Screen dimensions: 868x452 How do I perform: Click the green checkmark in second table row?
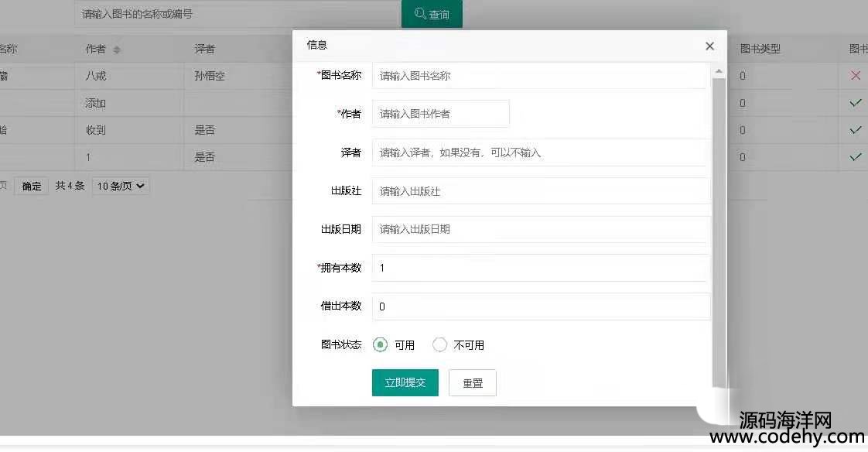pos(855,103)
